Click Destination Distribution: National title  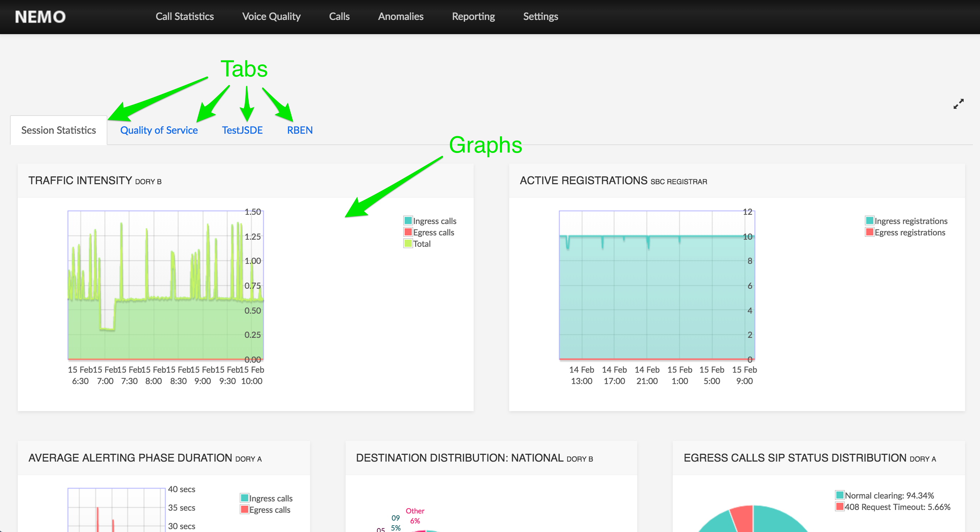tap(474, 458)
